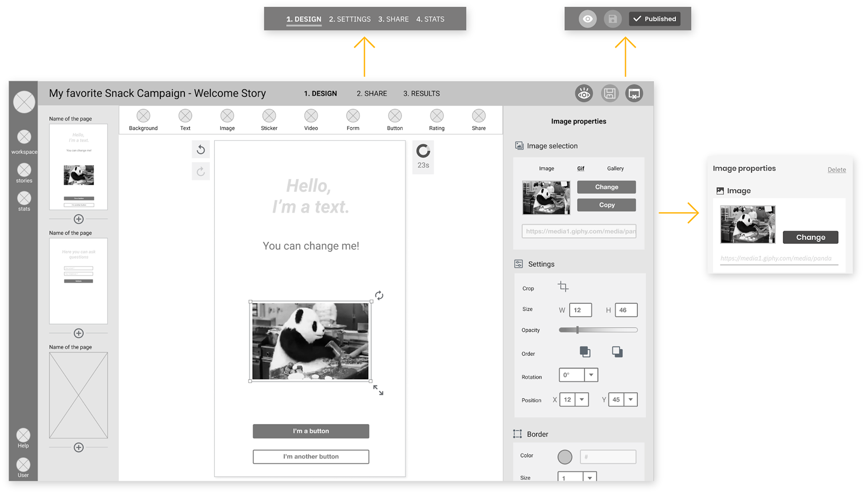Open workspace in left sidebar
This screenshot has width=868, height=492.
point(24,142)
